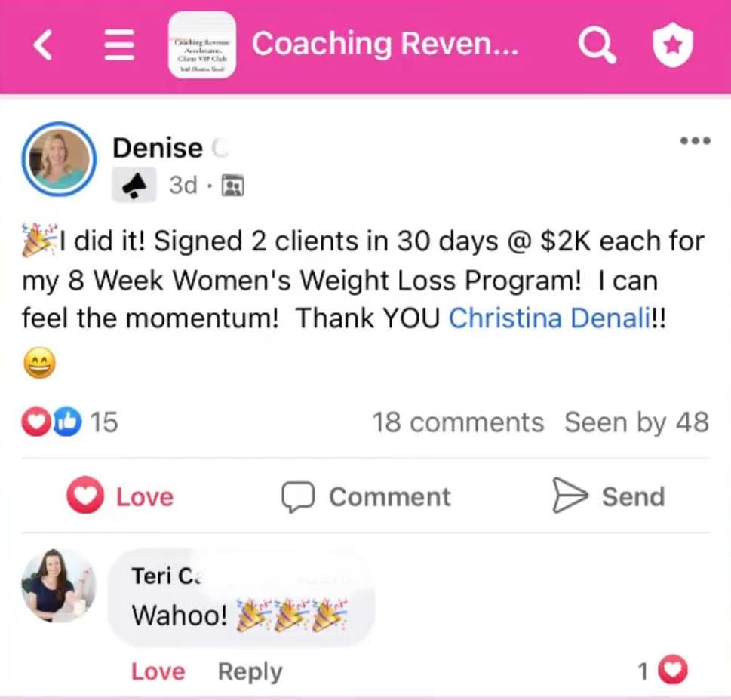Show who has Seen by 48

(x=637, y=422)
